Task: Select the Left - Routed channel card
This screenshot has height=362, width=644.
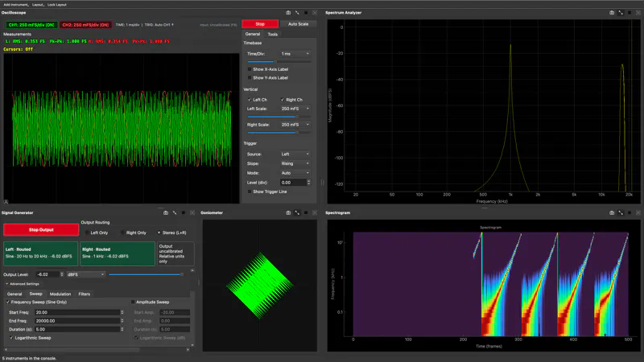Action: coord(41,253)
